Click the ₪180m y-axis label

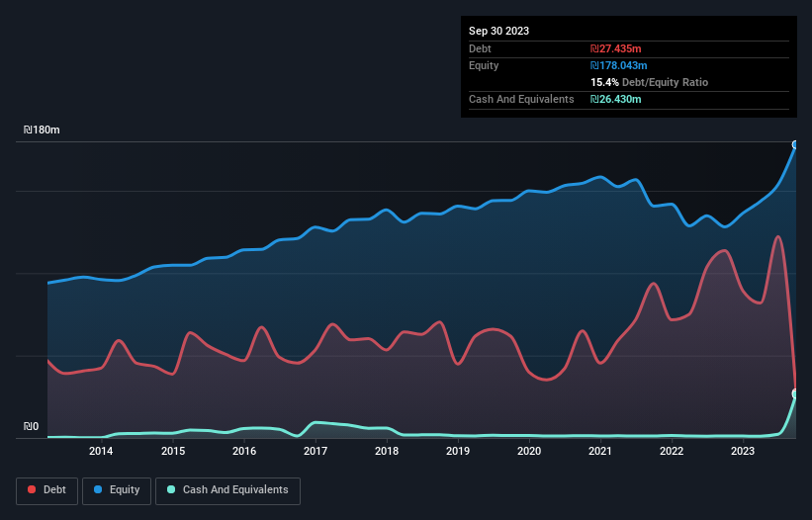click(43, 130)
